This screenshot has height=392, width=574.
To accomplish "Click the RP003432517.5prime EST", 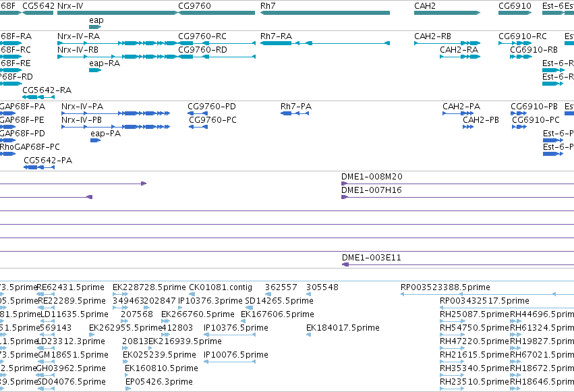I will point(507,308).
